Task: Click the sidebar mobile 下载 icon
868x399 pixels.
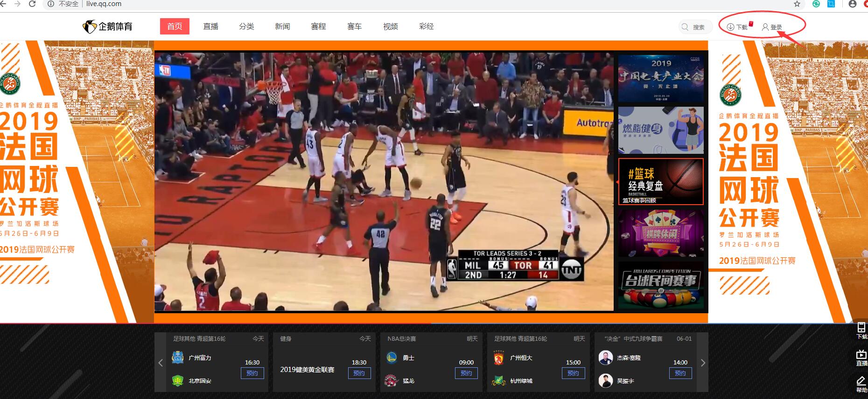Action: click(861, 330)
